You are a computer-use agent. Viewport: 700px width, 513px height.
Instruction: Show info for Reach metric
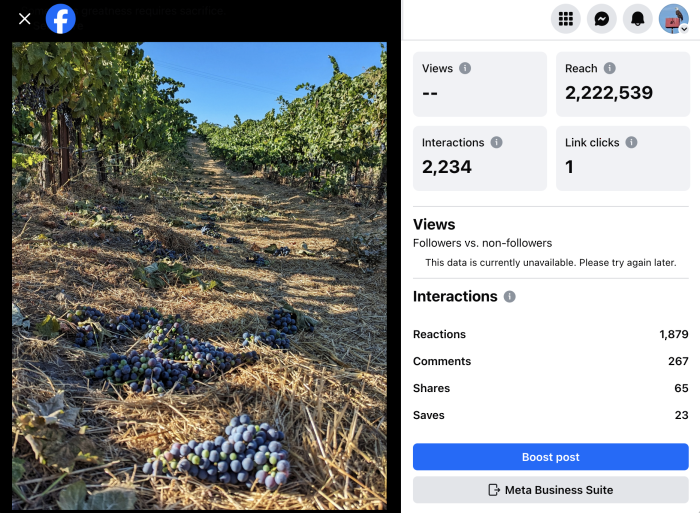pos(610,69)
